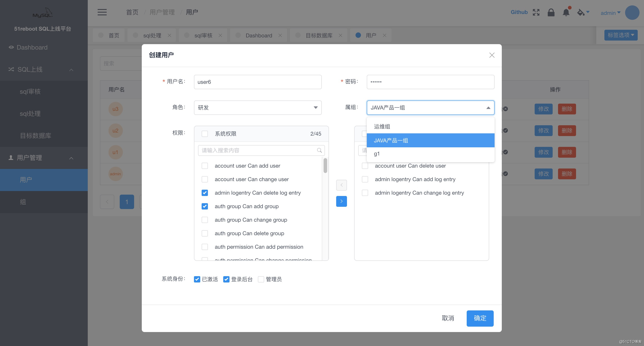Click the 密码 input field
Viewport: 644px width, 346px height.
[x=430, y=82]
